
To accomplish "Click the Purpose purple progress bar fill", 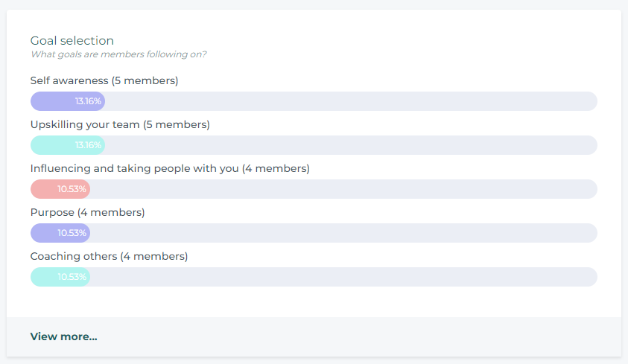I will click(x=60, y=233).
